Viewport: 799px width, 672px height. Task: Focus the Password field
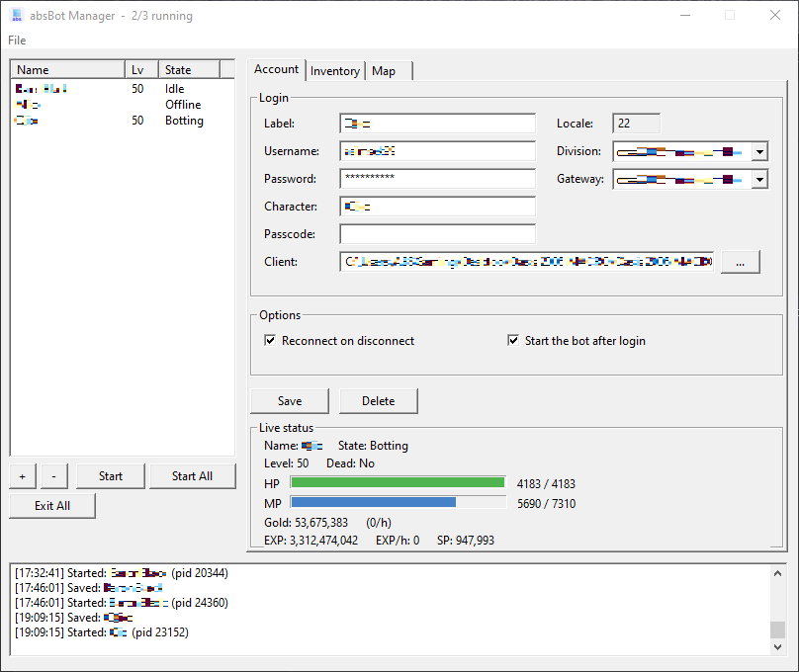tap(438, 179)
